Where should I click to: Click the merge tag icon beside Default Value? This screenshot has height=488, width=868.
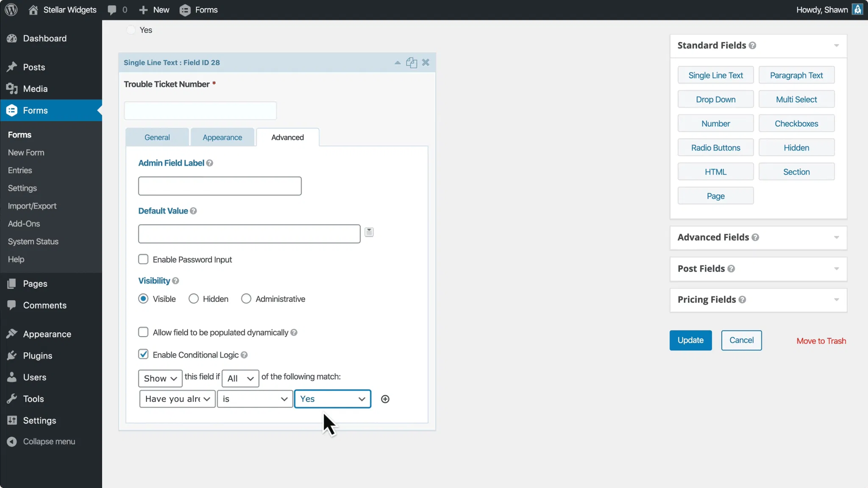click(369, 232)
